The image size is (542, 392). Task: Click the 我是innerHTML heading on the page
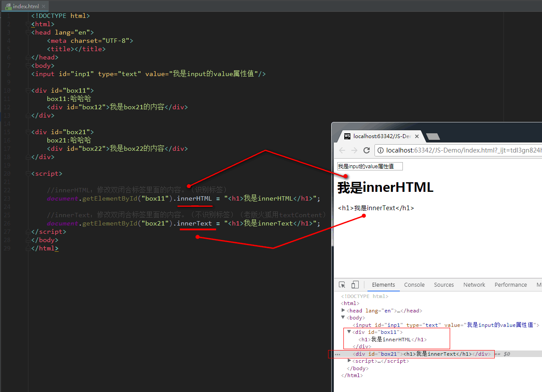click(x=385, y=187)
